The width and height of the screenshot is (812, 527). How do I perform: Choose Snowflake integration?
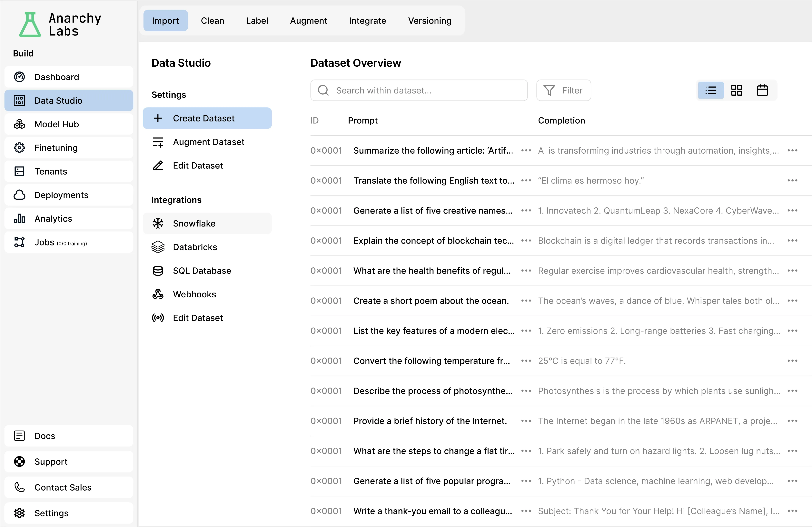(207, 223)
